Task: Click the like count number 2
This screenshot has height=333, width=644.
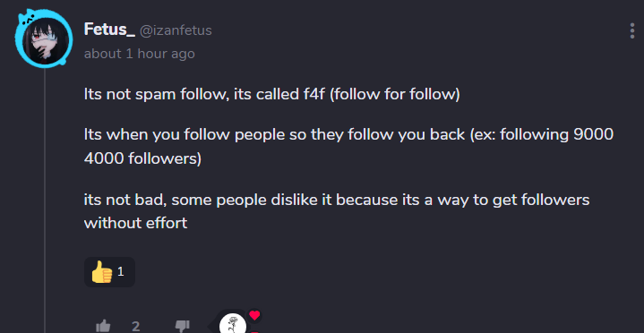Action: click(x=135, y=327)
